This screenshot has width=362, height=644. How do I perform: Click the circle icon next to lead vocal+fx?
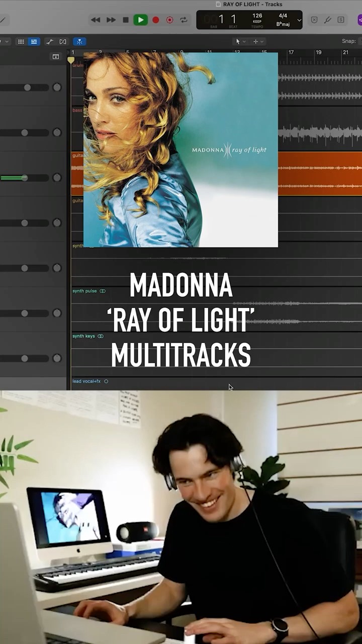click(106, 381)
